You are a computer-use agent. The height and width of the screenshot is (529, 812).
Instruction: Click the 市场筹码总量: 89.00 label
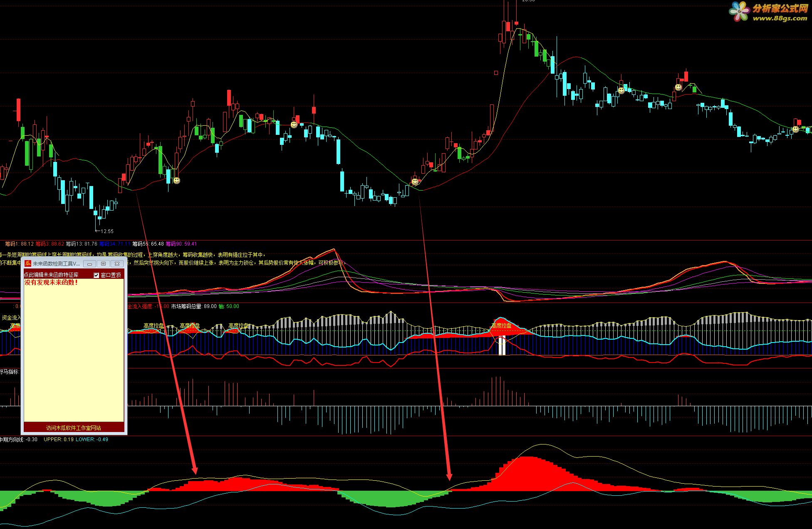[x=194, y=306]
